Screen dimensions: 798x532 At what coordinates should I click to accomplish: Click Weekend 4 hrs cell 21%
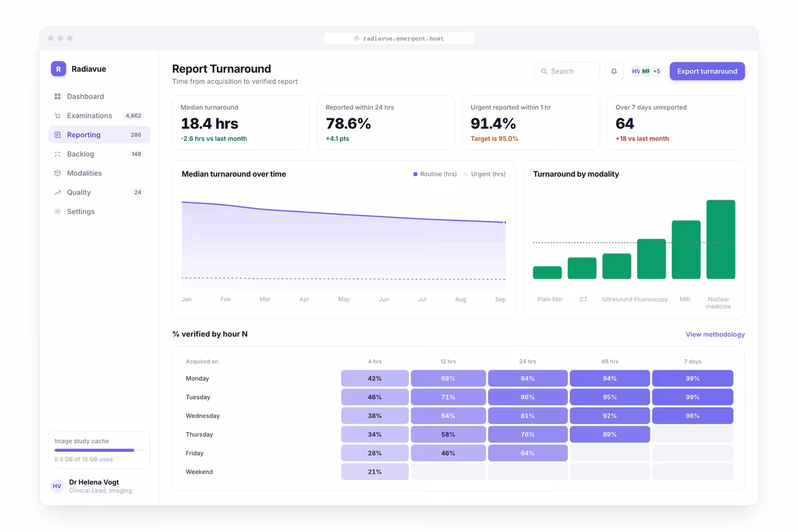(374, 471)
